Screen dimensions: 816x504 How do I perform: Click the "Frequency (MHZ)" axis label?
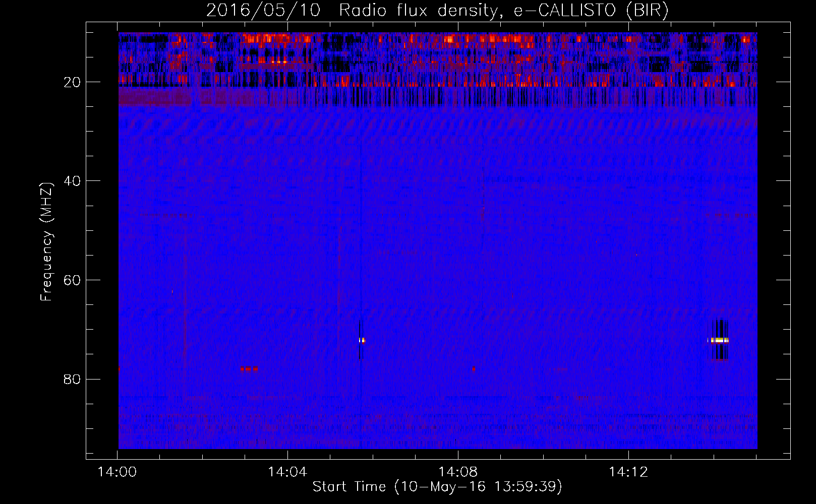(46, 241)
